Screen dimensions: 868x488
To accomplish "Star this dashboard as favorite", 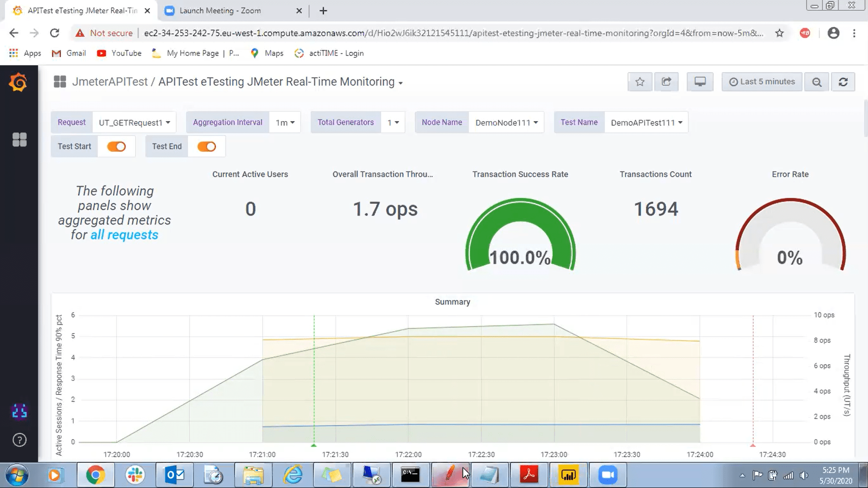I will pyautogui.click(x=640, y=82).
